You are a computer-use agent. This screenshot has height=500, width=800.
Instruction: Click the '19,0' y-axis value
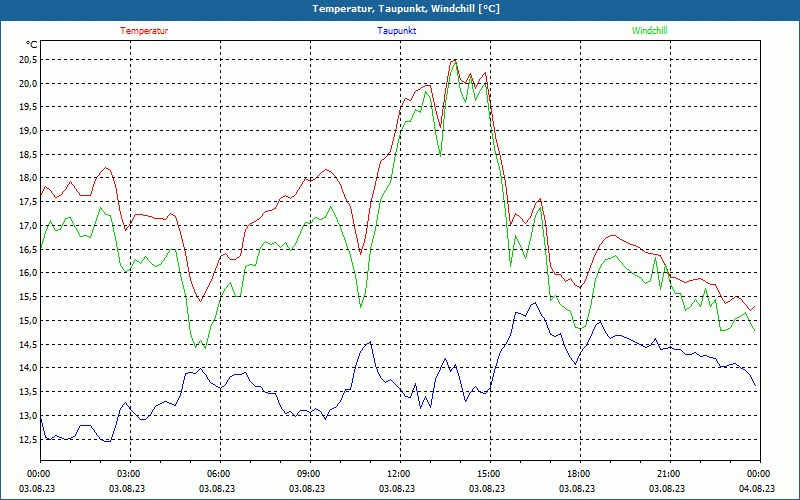(x=28, y=131)
